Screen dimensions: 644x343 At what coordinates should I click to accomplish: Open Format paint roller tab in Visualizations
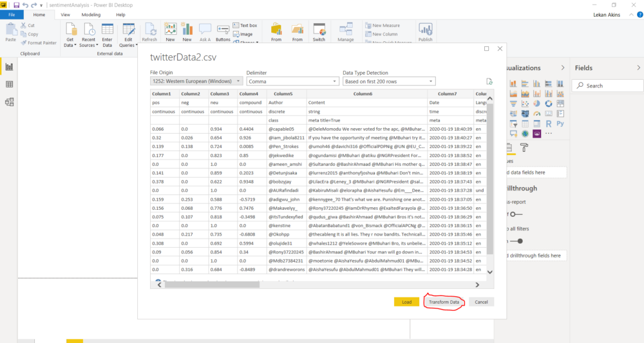(x=524, y=147)
